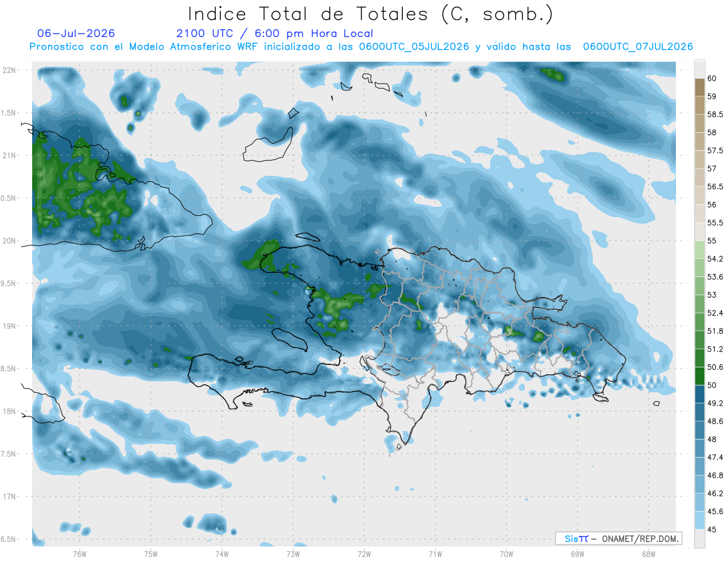Click the '69W' longitude label
This screenshot has width=728, height=562.
click(x=578, y=554)
